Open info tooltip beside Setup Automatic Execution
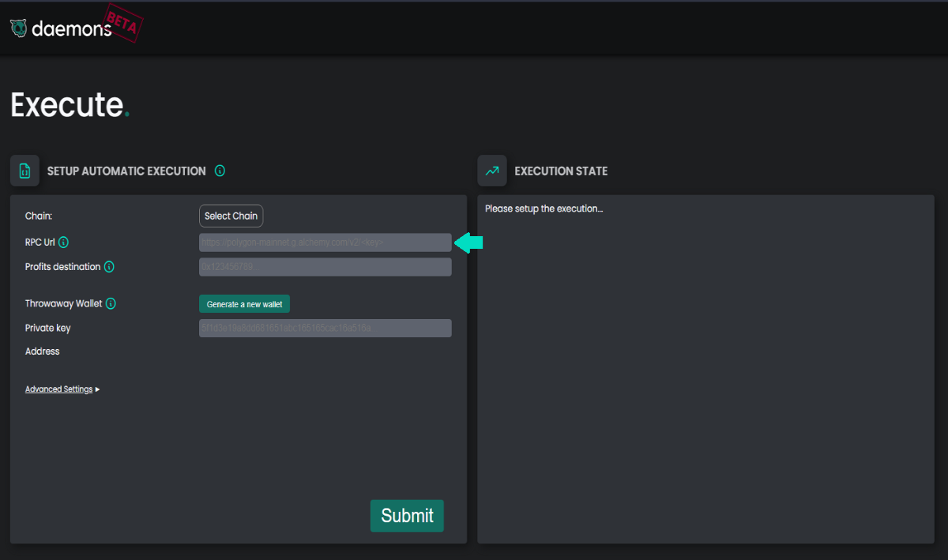This screenshot has height=560, width=948. pos(220,171)
